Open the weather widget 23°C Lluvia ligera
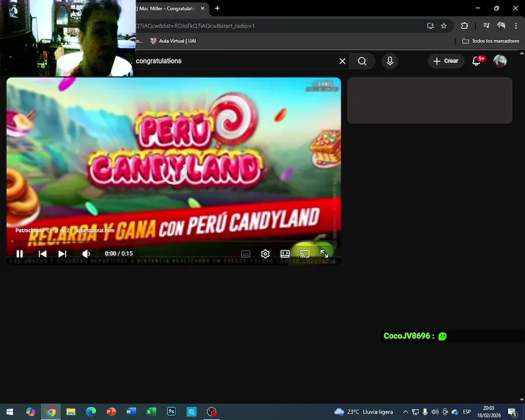The image size is (525, 420). coord(363,412)
